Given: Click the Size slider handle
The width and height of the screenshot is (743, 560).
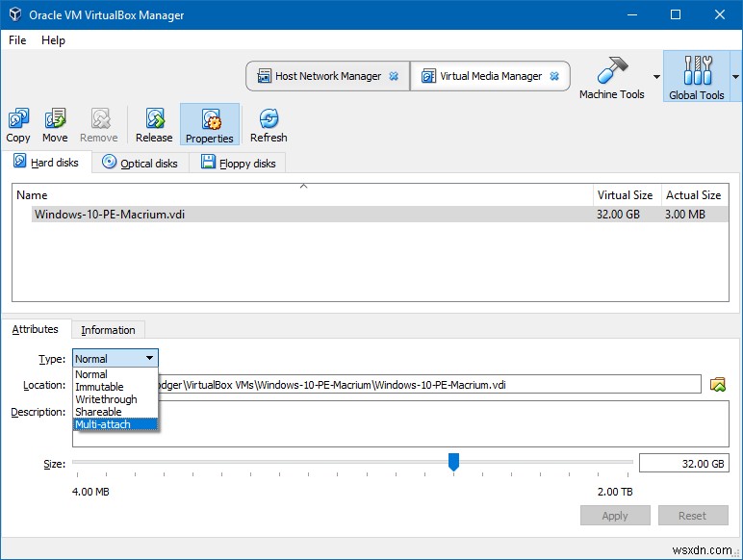Looking at the screenshot, I should [x=453, y=462].
